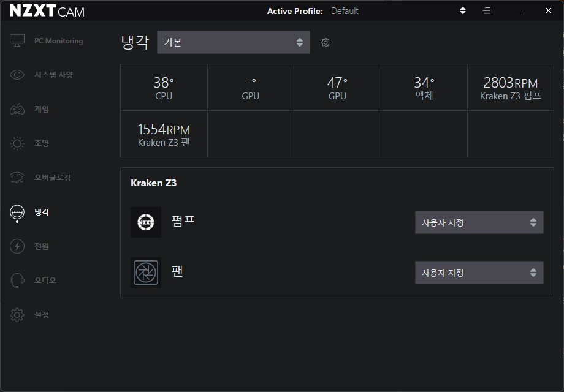Expand the 기본 cooling profile dropdown

tap(234, 42)
